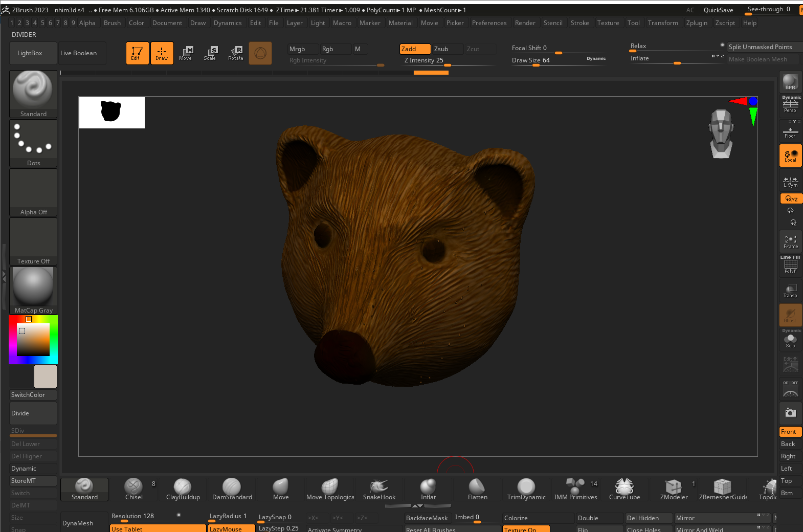Screen dimensions: 803x532
Task: Pick the DamStandard brush
Action: pyautogui.click(x=232, y=489)
